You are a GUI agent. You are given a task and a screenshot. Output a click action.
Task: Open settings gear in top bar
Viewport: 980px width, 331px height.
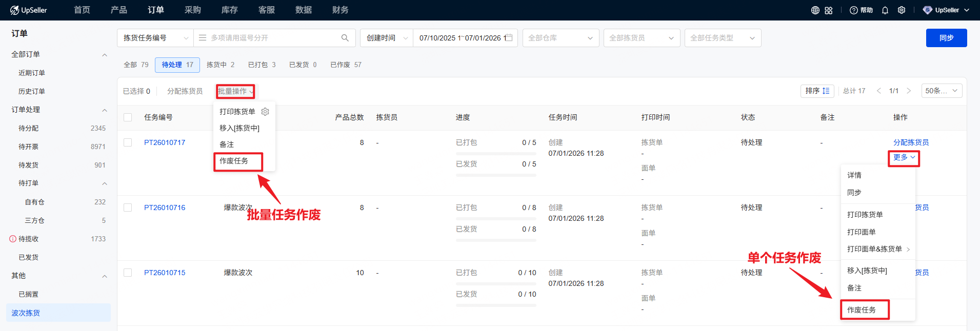pyautogui.click(x=902, y=10)
